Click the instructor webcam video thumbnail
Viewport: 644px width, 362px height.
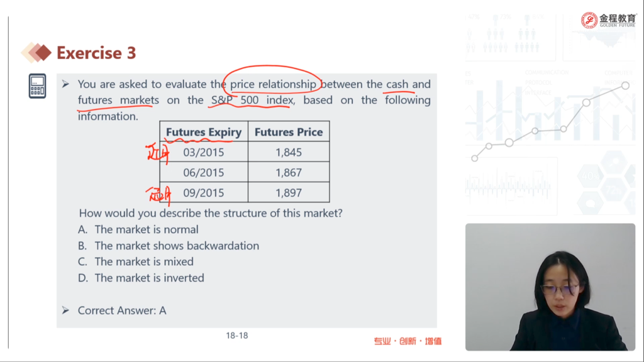550,287
